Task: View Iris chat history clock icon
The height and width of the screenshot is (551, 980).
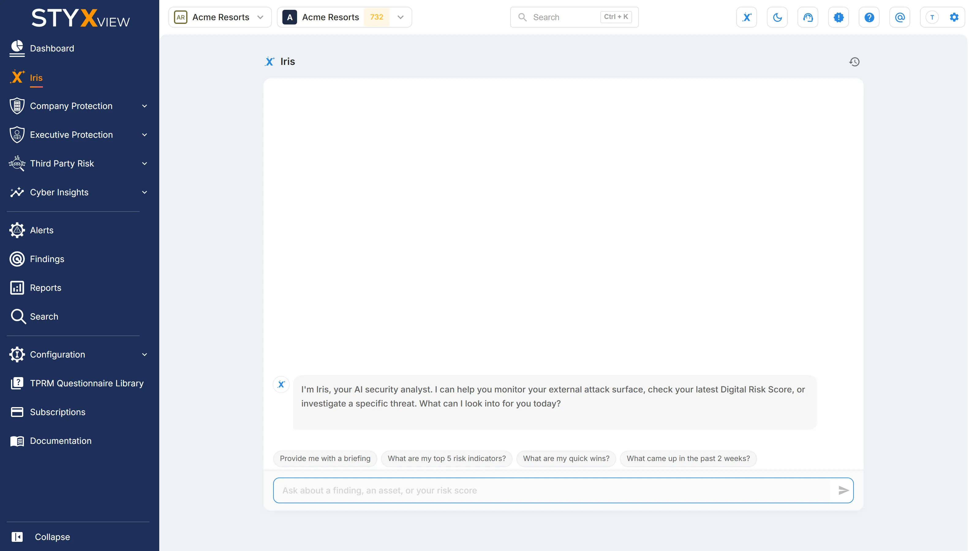Action: 854,62
